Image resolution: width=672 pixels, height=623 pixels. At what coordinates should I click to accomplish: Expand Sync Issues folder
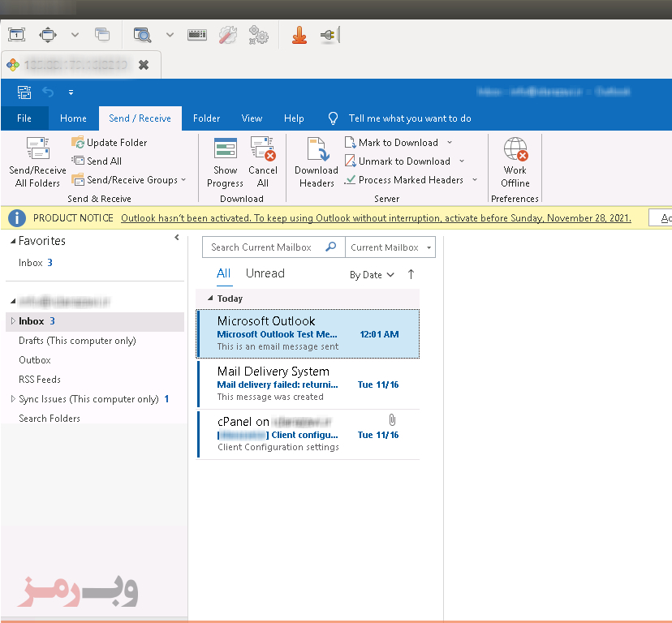coord(13,399)
